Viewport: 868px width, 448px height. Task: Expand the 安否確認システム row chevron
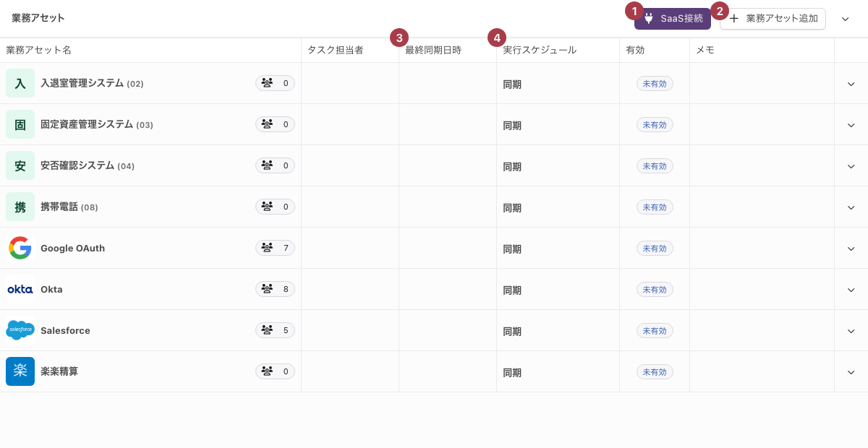[851, 166]
